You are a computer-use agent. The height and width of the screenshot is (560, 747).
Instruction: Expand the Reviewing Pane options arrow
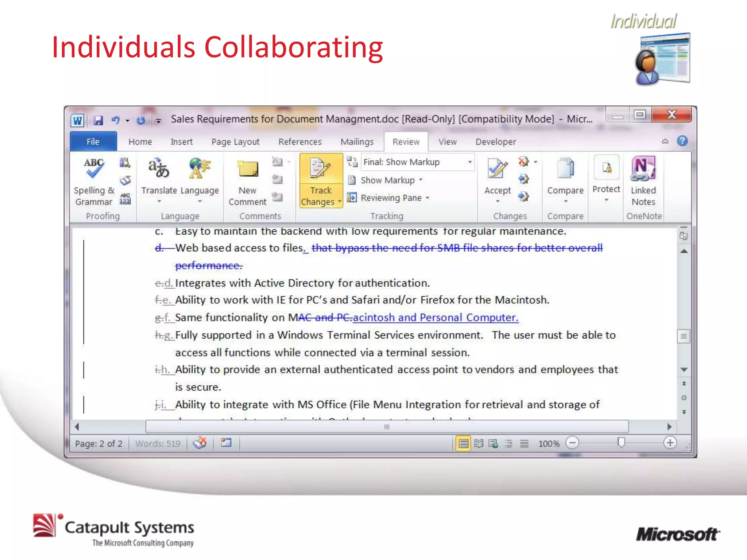coord(427,198)
